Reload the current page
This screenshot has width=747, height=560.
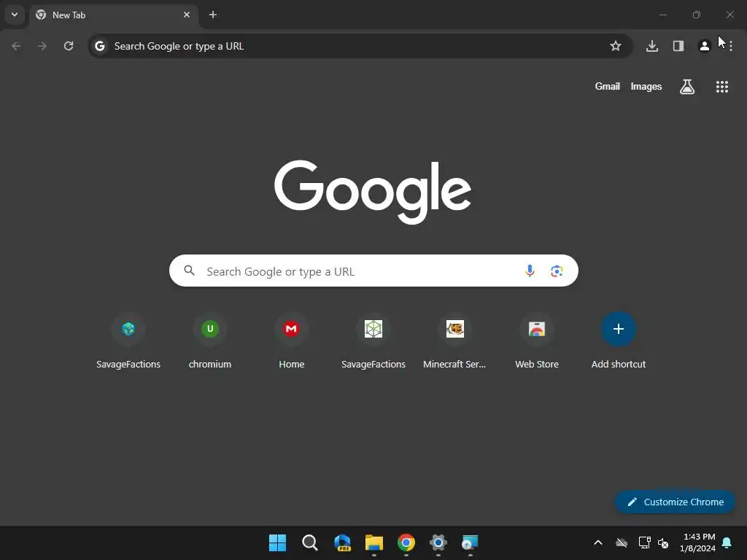[69, 46]
